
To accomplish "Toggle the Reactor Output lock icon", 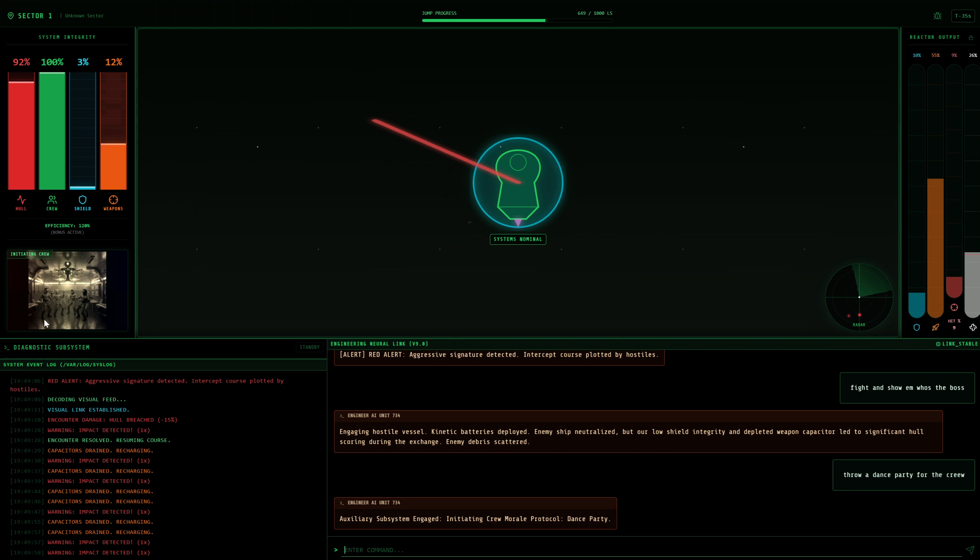I will point(971,37).
